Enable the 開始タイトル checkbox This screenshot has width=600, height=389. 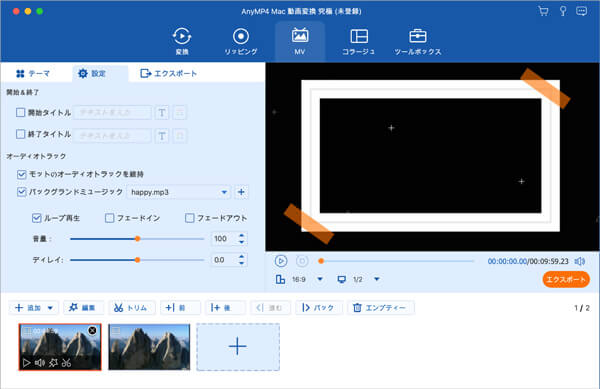(21, 112)
